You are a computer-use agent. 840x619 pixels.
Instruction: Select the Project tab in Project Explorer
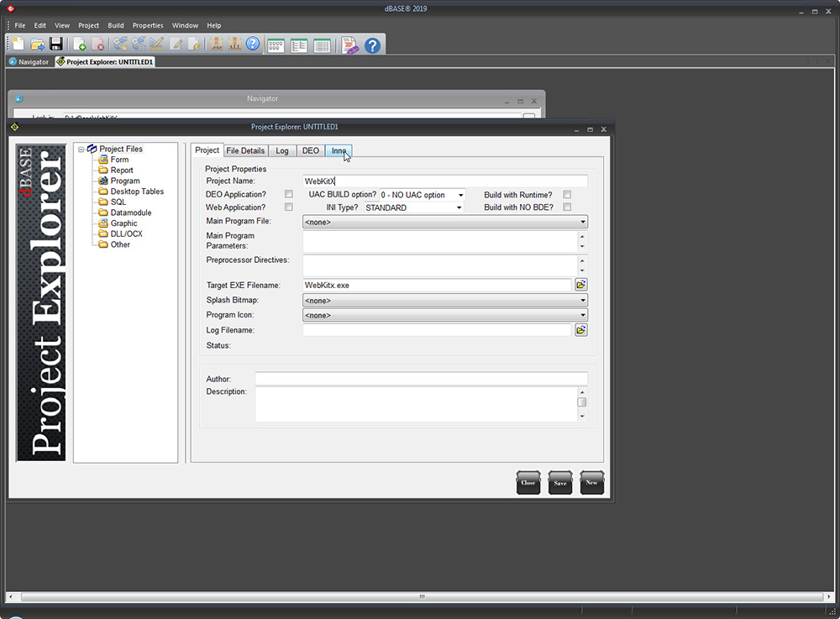[x=207, y=150]
